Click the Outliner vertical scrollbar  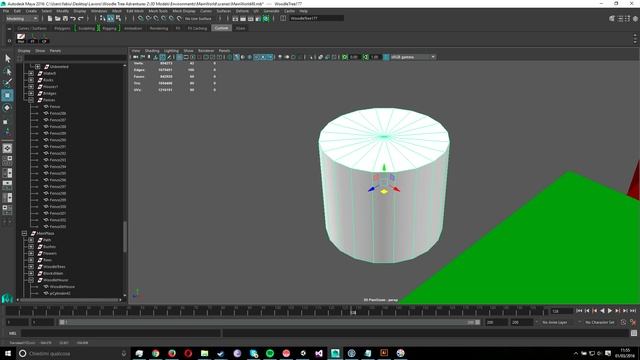coord(124,237)
